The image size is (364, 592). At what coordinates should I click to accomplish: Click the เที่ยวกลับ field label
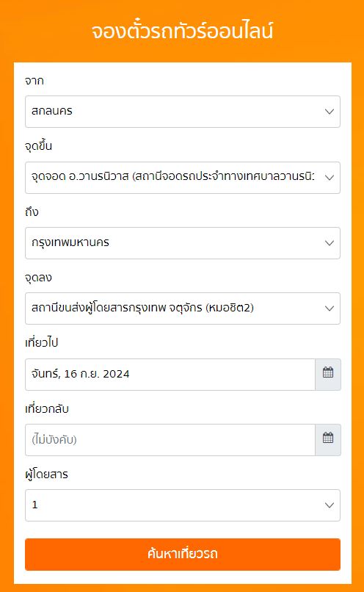point(47,408)
